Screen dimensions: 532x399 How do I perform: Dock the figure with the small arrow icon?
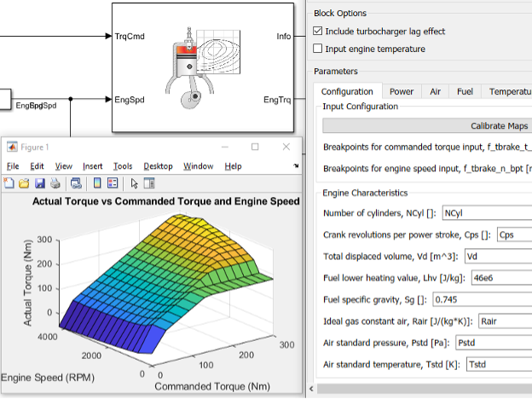click(296, 166)
